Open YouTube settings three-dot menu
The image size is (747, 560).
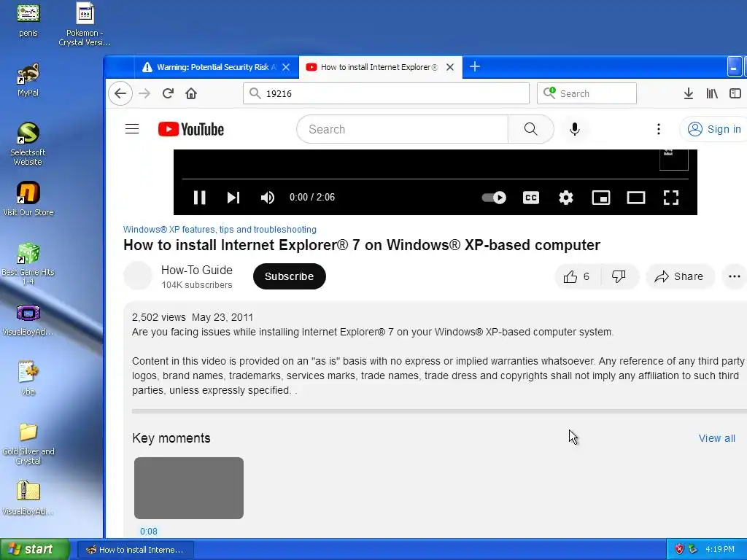pyautogui.click(x=659, y=129)
